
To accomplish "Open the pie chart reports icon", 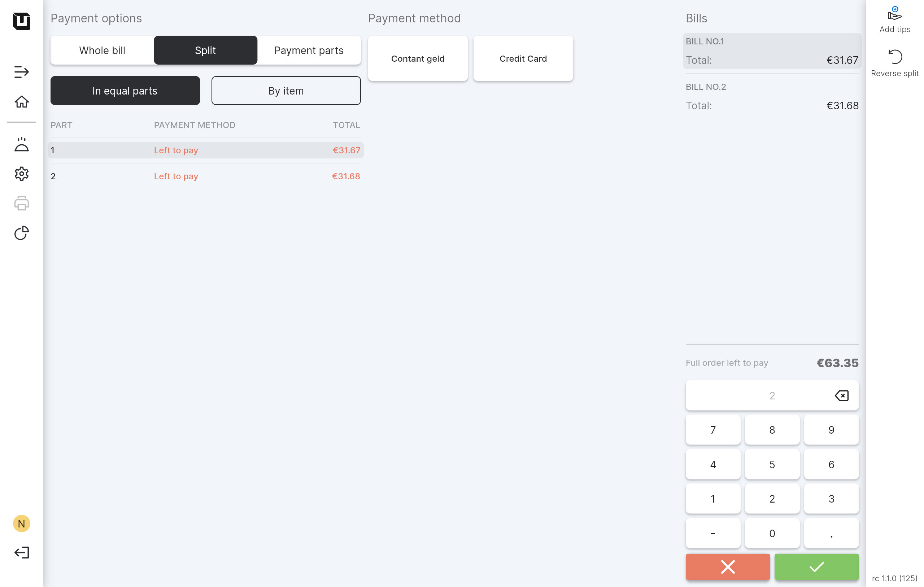I will coord(22,233).
